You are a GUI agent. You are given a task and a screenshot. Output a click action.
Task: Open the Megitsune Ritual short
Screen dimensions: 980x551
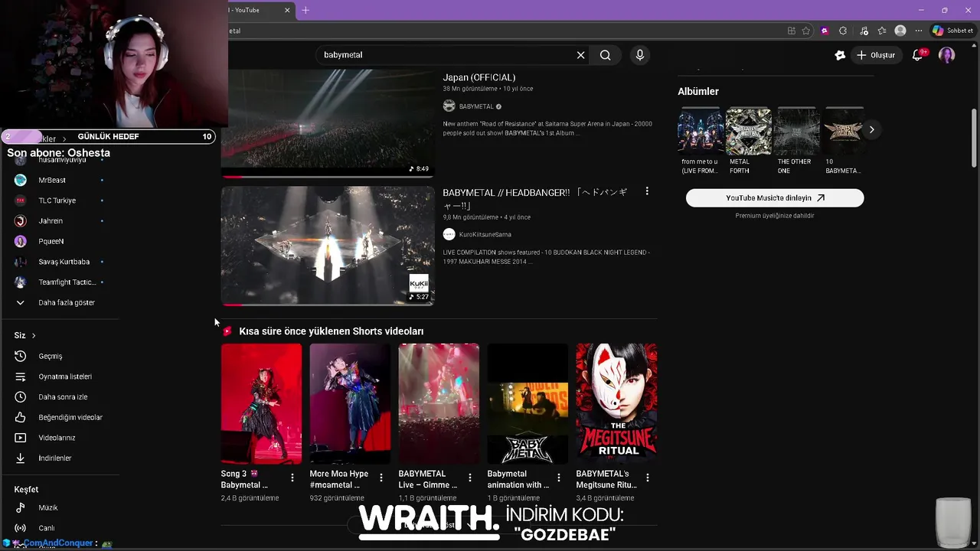pos(616,404)
